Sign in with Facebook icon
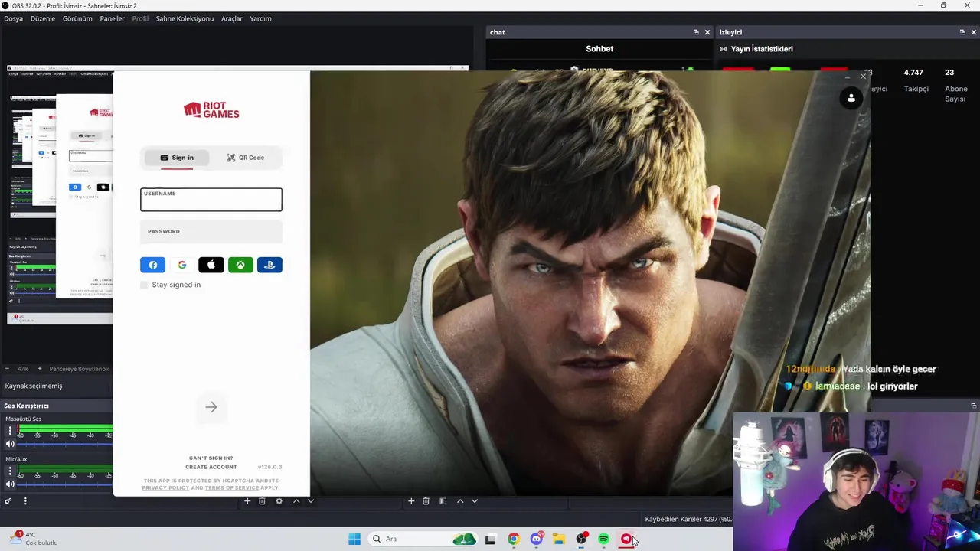 [x=153, y=265]
